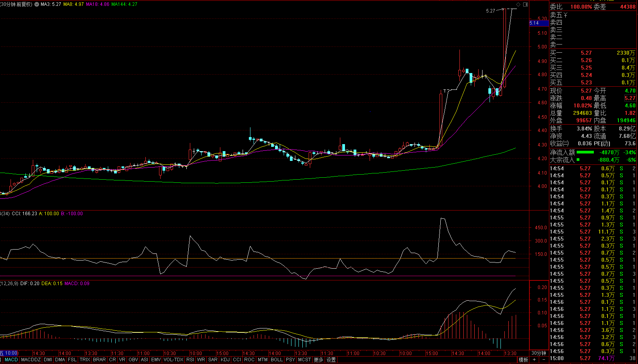
Task: Click the CCI: 166.23 value label
Action: (24, 214)
